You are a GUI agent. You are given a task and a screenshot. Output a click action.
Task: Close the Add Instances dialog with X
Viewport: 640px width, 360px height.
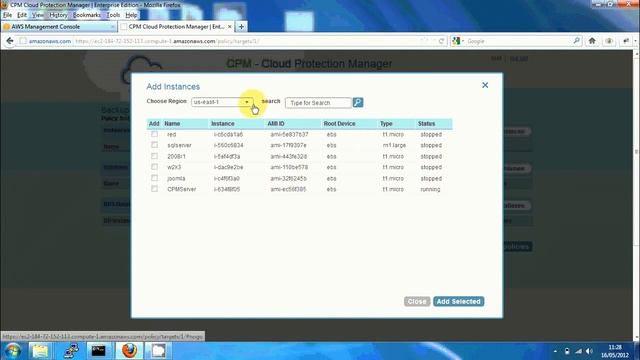coord(485,85)
